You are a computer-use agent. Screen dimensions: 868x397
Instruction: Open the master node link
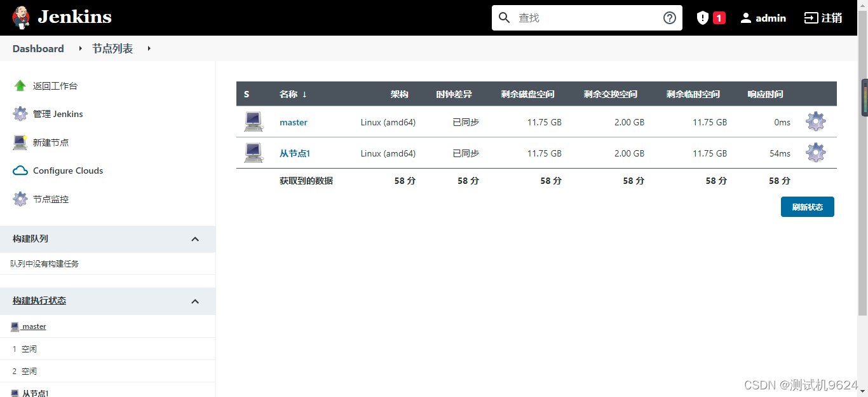click(294, 122)
